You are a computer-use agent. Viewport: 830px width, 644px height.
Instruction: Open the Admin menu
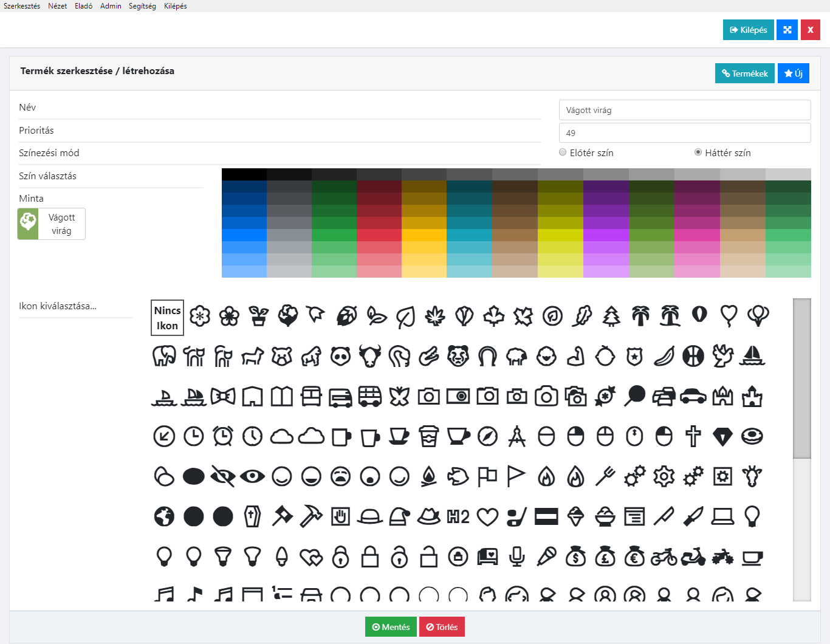(111, 6)
